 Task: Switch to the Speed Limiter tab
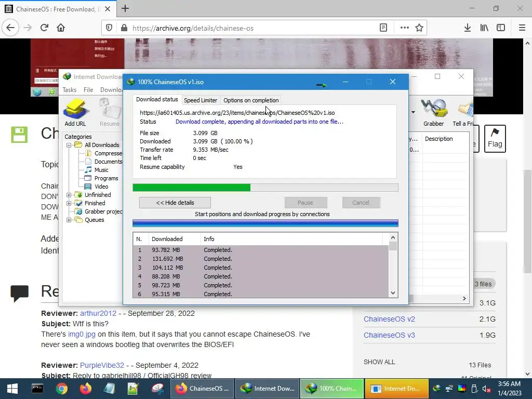click(200, 100)
